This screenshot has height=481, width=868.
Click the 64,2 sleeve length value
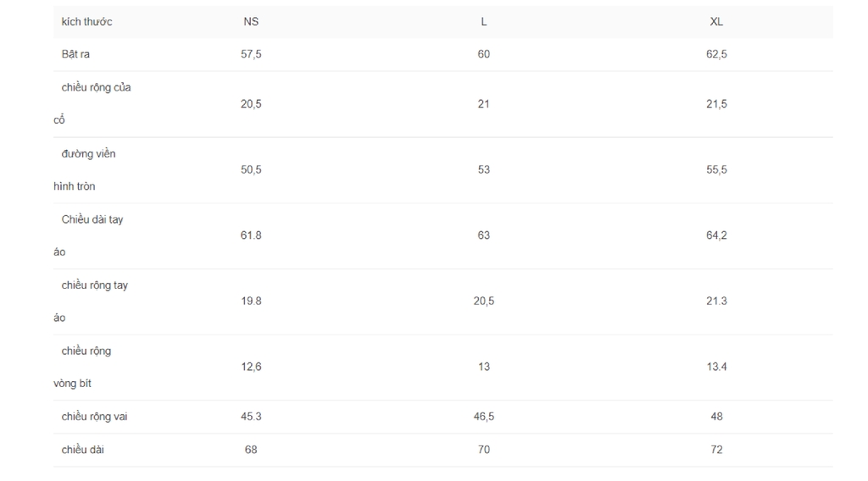[716, 235]
